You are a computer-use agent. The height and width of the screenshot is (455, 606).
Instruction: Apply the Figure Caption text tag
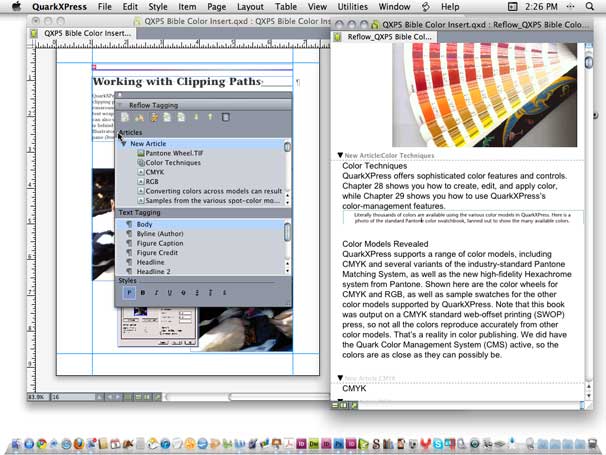pyautogui.click(x=160, y=243)
